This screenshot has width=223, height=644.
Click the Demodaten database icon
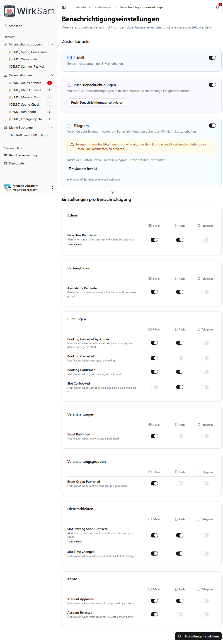click(x=5, y=163)
